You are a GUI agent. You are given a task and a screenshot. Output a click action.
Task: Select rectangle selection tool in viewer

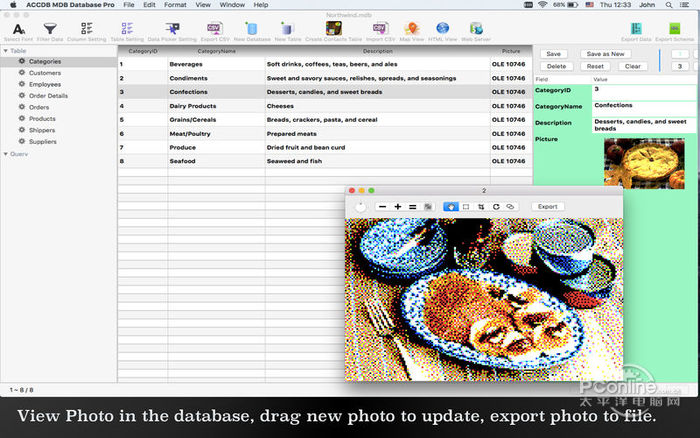[466, 207]
